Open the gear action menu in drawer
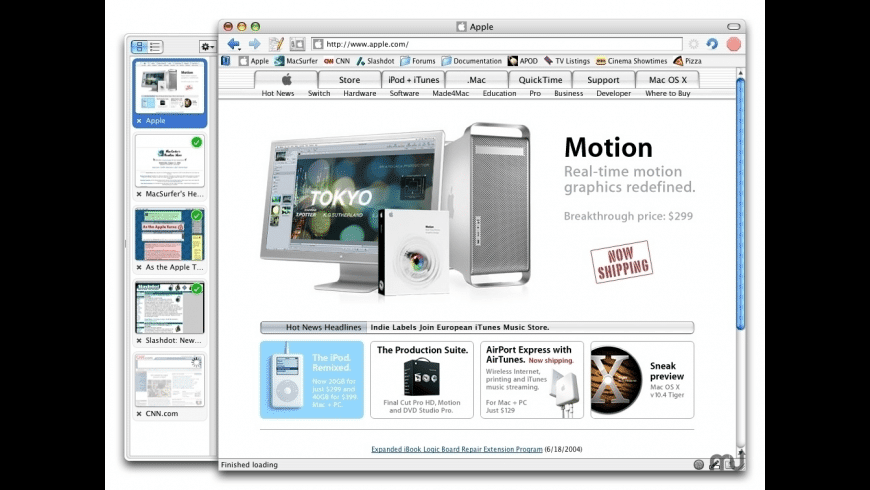This screenshot has height=490, width=870. tap(208, 47)
